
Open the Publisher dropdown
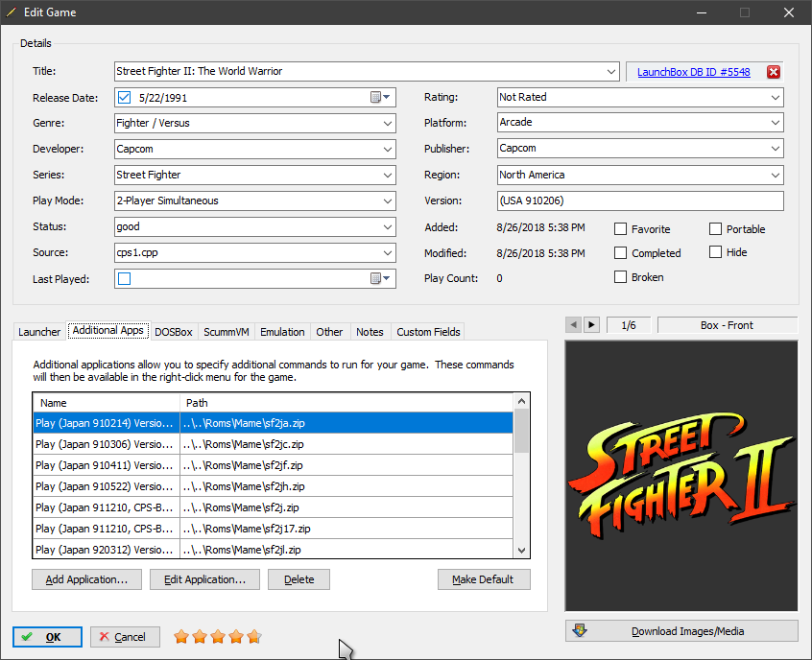[x=776, y=149]
